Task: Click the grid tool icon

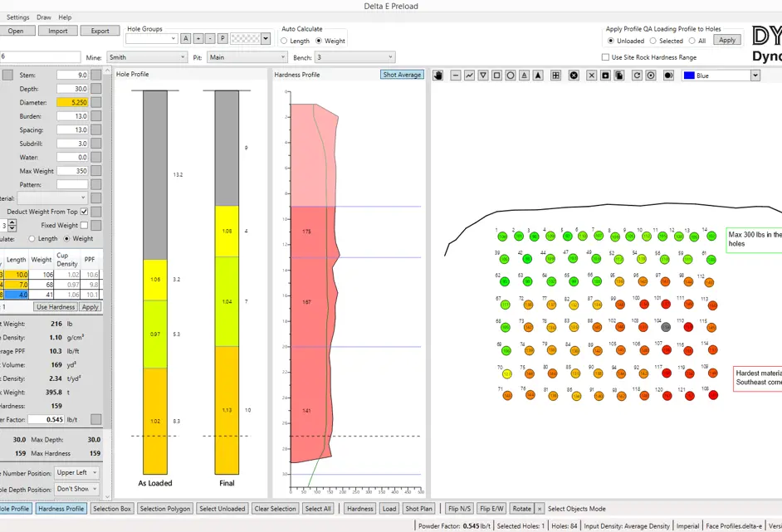Action: click(x=555, y=76)
